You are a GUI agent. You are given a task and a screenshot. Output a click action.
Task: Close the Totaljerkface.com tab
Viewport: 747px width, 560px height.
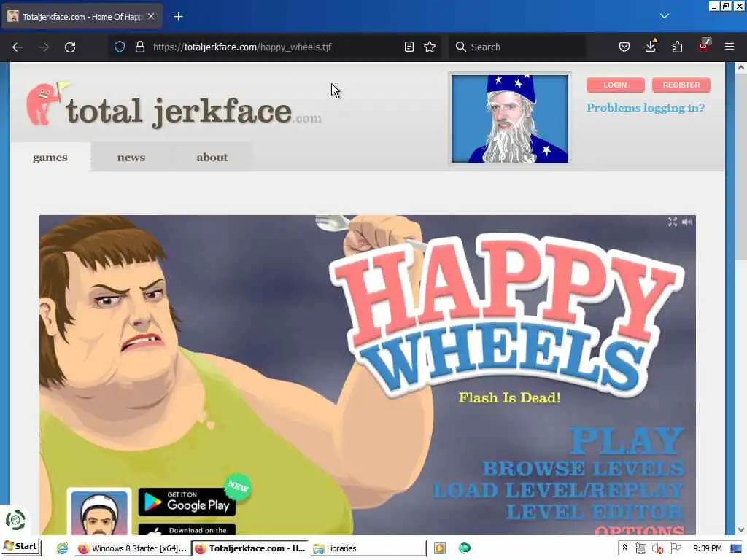coord(151,16)
